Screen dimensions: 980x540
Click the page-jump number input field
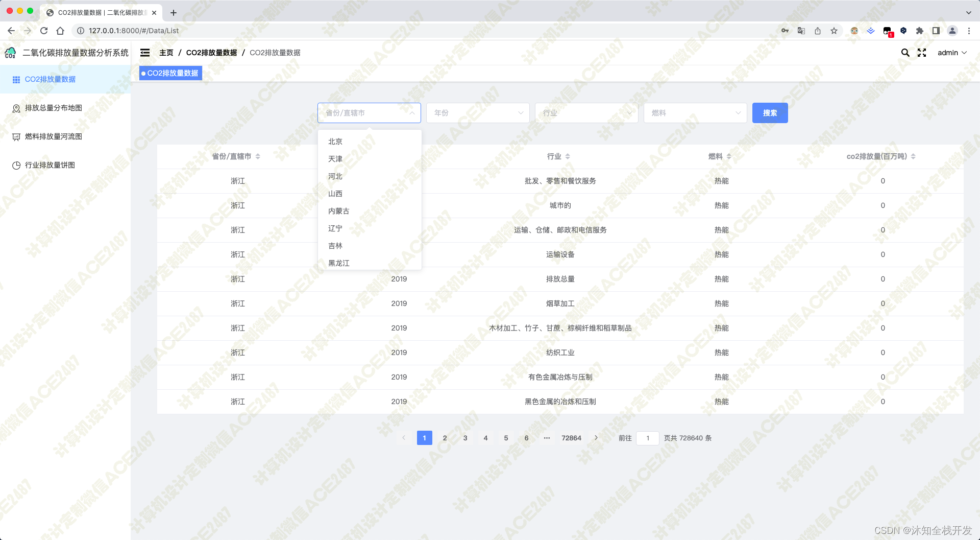648,438
